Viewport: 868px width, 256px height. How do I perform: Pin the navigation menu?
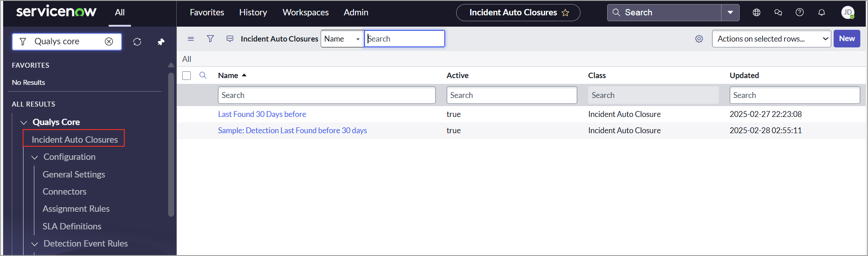[160, 42]
